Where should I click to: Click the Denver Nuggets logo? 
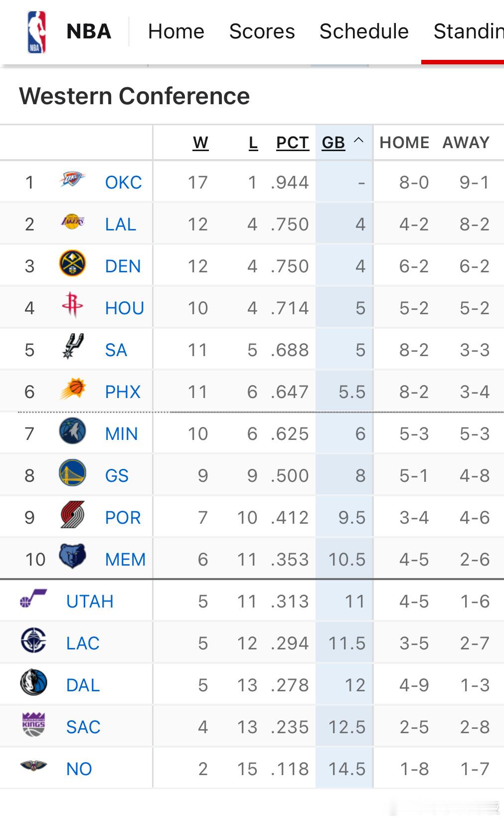[72, 264]
